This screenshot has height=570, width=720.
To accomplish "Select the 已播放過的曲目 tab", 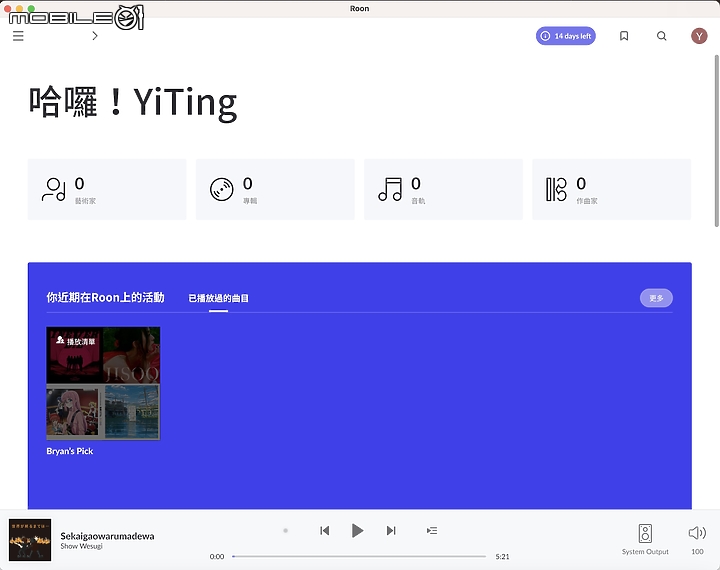I will tap(219, 298).
